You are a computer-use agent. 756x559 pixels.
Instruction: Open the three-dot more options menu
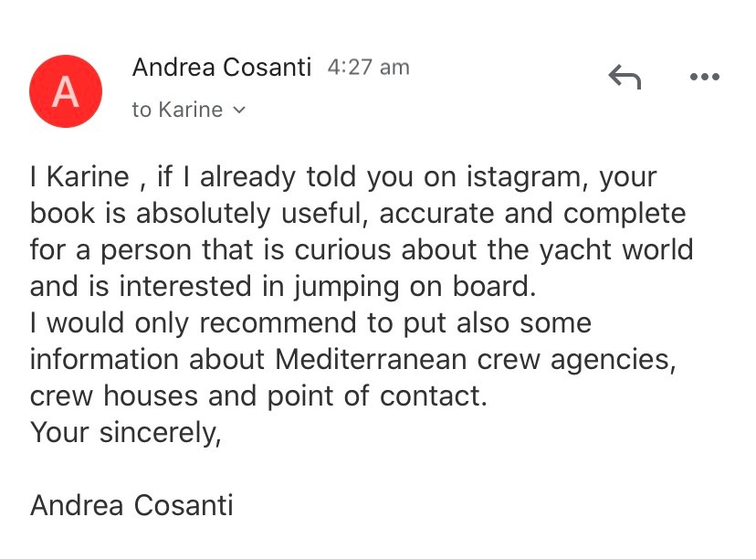704,78
